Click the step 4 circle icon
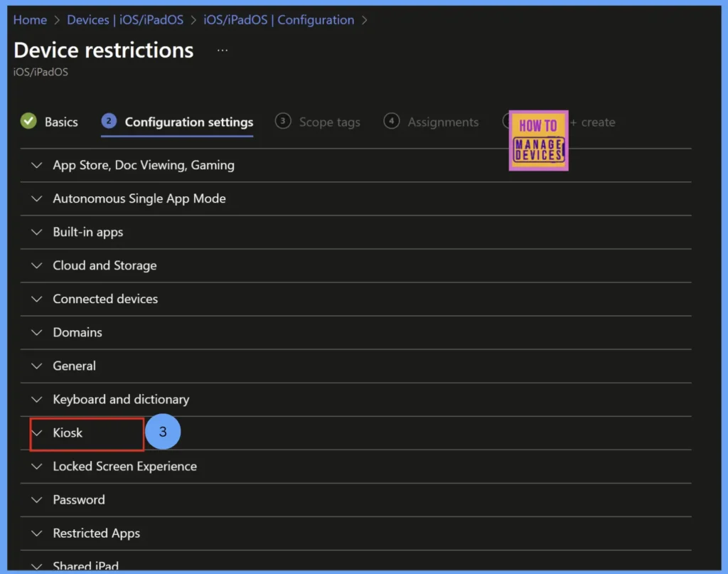The width and height of the screenshot is (728, 574). pos(392,121)
